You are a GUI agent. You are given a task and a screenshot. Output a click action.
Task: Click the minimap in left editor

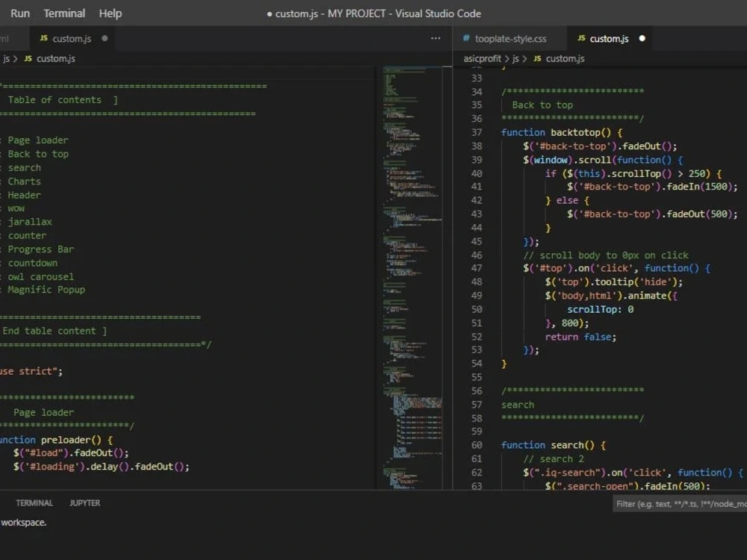point(412,278)
